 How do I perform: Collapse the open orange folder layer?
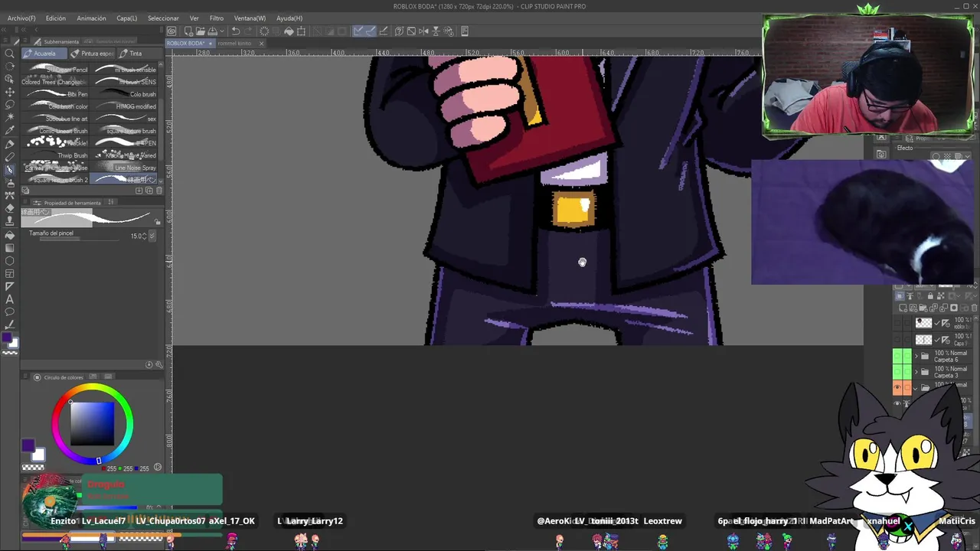tap(916, 388)
